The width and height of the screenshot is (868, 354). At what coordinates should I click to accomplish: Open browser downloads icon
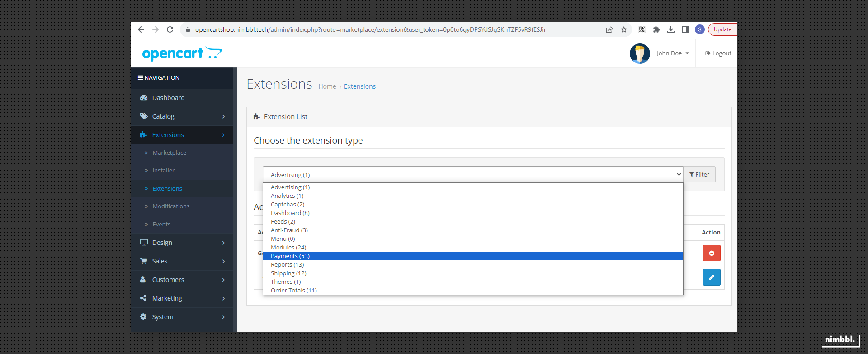(x=671, y=29)
